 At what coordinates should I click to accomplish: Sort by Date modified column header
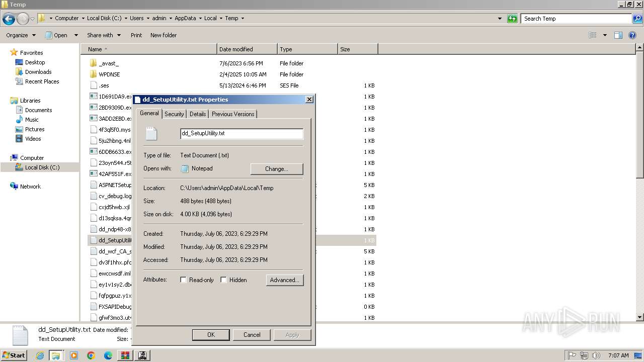pos(247,49)
